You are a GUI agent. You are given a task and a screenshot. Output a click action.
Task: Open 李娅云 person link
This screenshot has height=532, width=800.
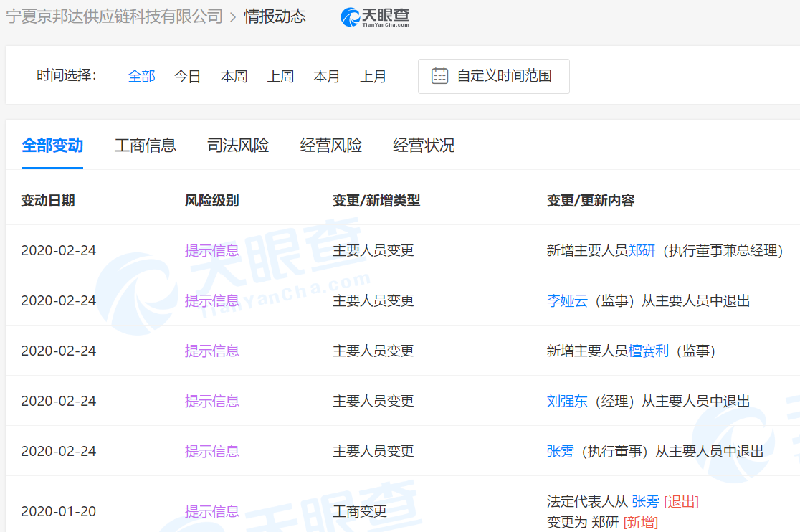(567, 301)
